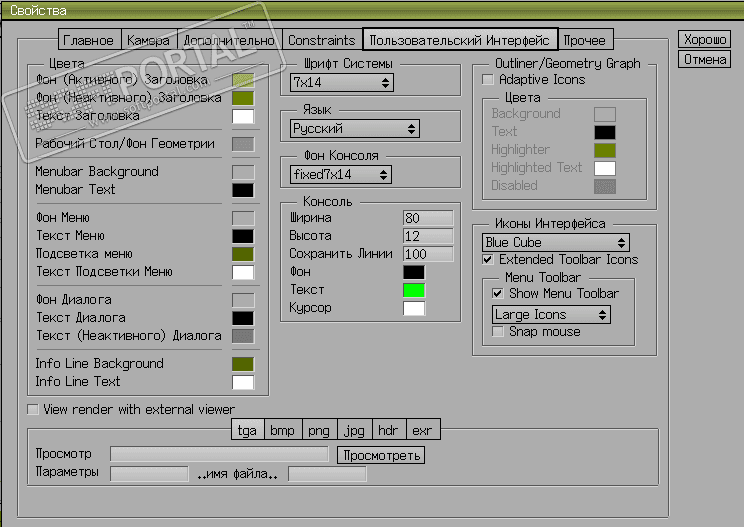The image size is (744, 527).
Task: Click the Хорошо button
Action: point(705,39)
